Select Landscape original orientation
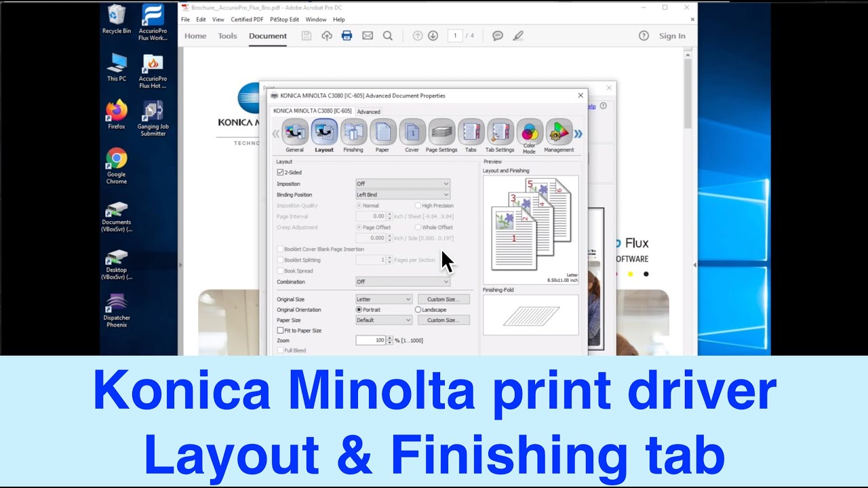 coord(418,310)
